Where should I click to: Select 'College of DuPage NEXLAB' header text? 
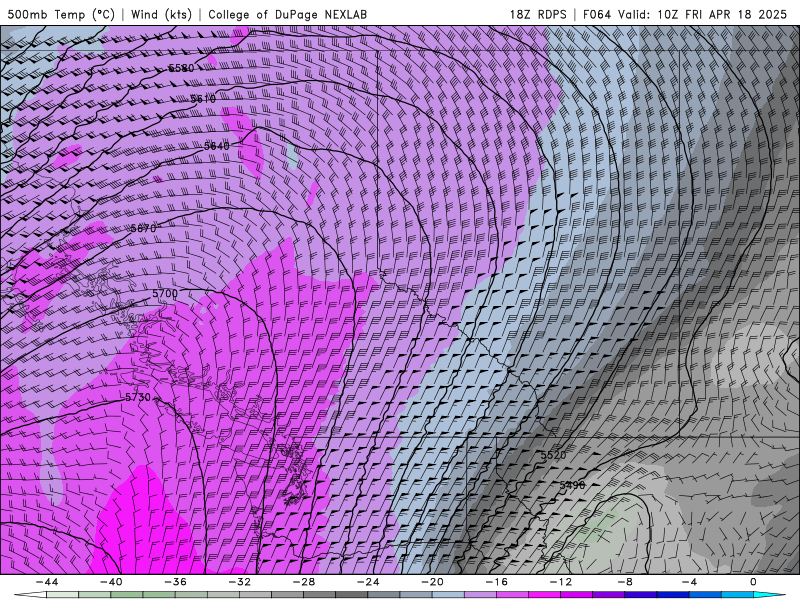coord(287,14)
